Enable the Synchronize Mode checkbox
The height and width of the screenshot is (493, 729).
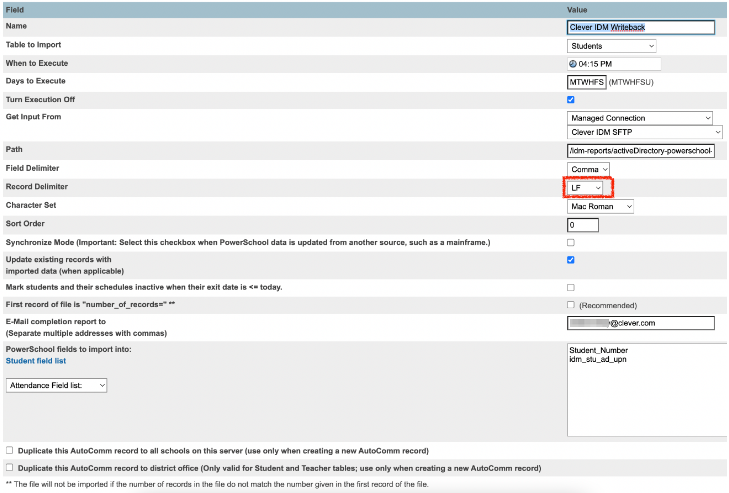(x=571, y=243)
